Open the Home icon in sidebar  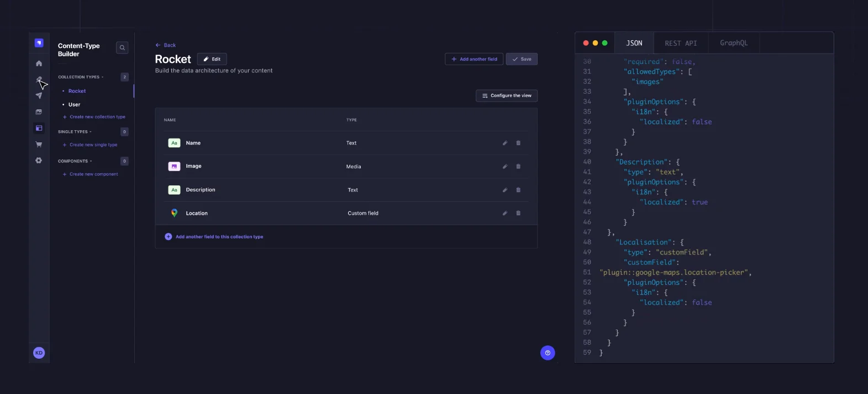39,63
